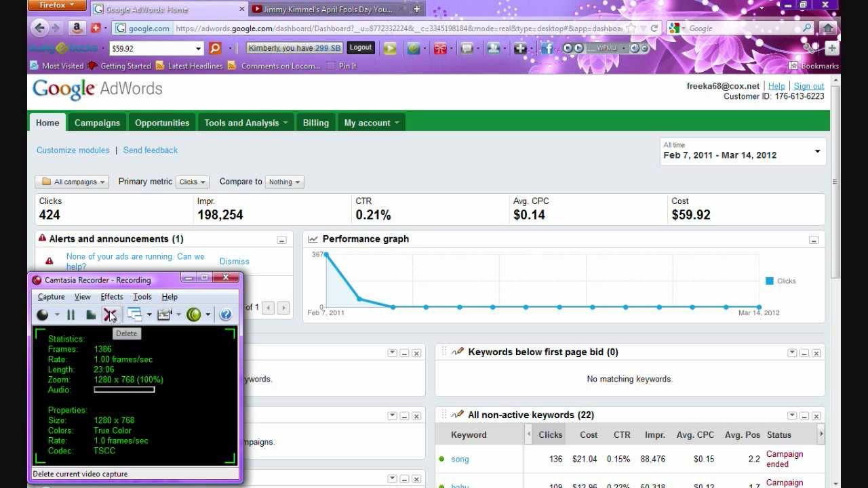Click the Swagbucks Logout button
The height and width of the screenshot is (488, 868).
point(361,47)
